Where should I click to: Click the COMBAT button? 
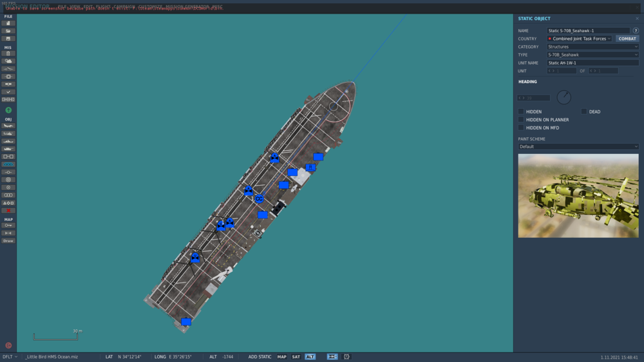(627, 39)
